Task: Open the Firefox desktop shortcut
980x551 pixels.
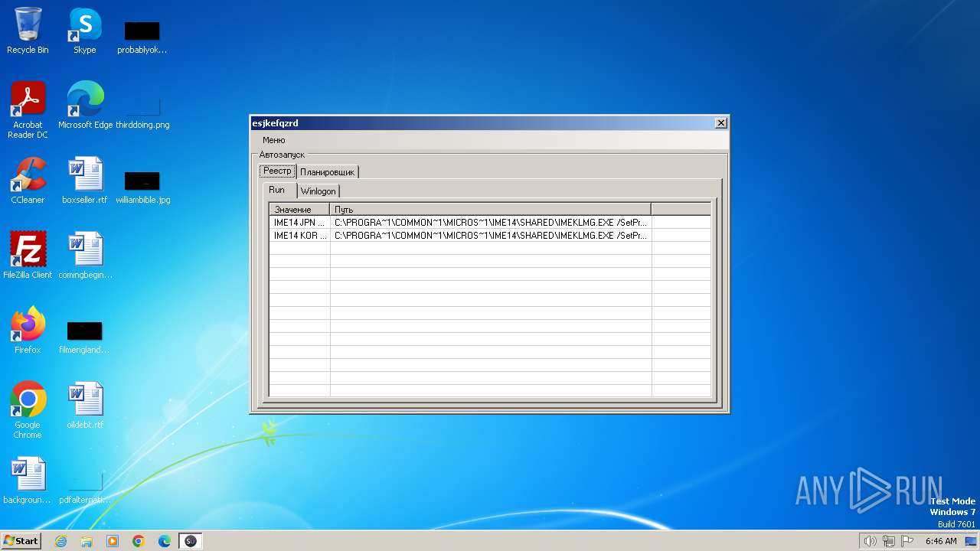Action: [x=28, y=331]
